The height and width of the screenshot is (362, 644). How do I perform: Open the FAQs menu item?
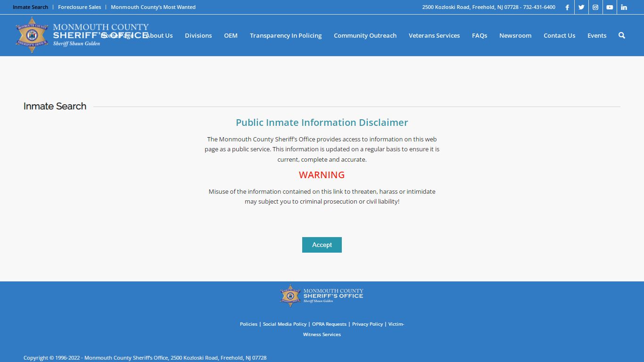click(x=479, y=35)
